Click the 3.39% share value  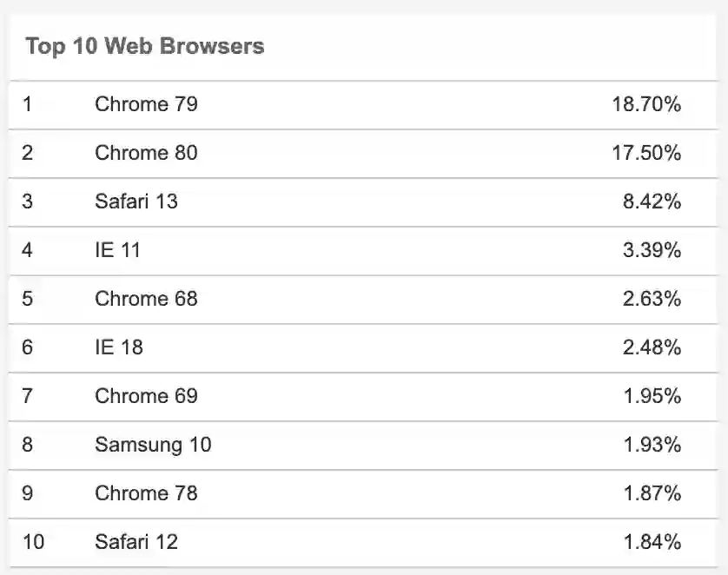pyautogui.click(x=652, y=250)
